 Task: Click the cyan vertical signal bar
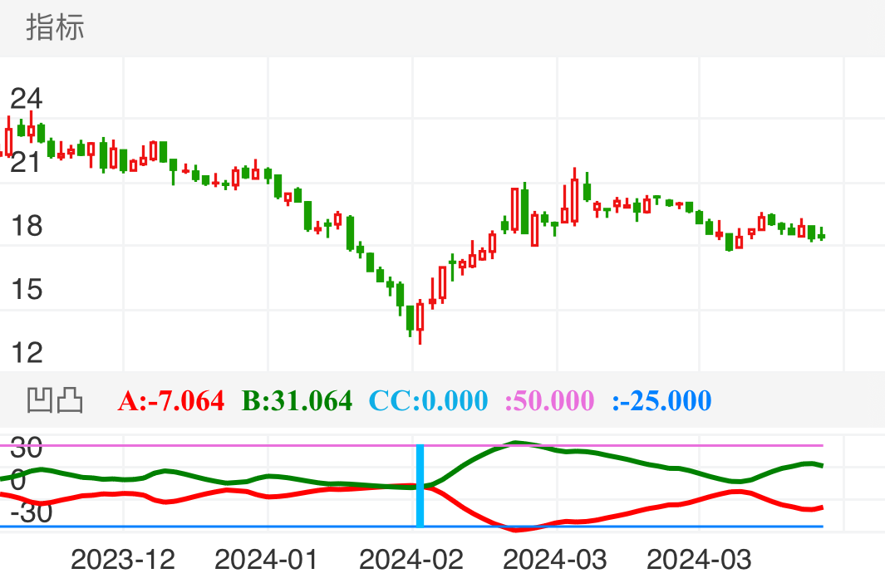coord(420,486)
